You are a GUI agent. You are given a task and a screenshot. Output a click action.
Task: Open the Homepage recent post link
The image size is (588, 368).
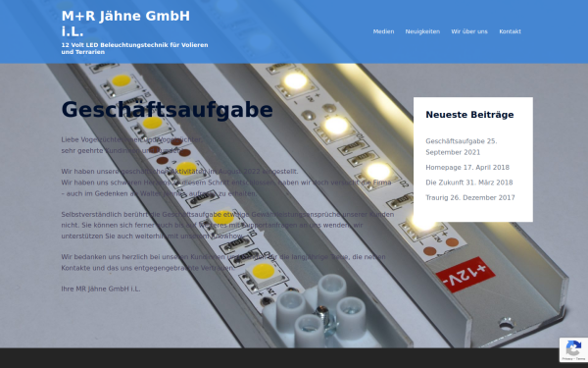[444, 168]
